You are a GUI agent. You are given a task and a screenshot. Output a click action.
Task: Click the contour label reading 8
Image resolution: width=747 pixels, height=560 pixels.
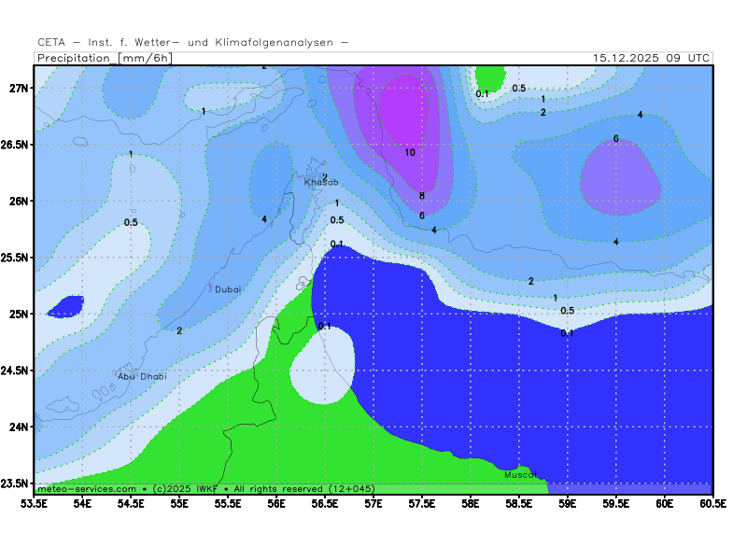pyautogui.click(x=422, y=196)
